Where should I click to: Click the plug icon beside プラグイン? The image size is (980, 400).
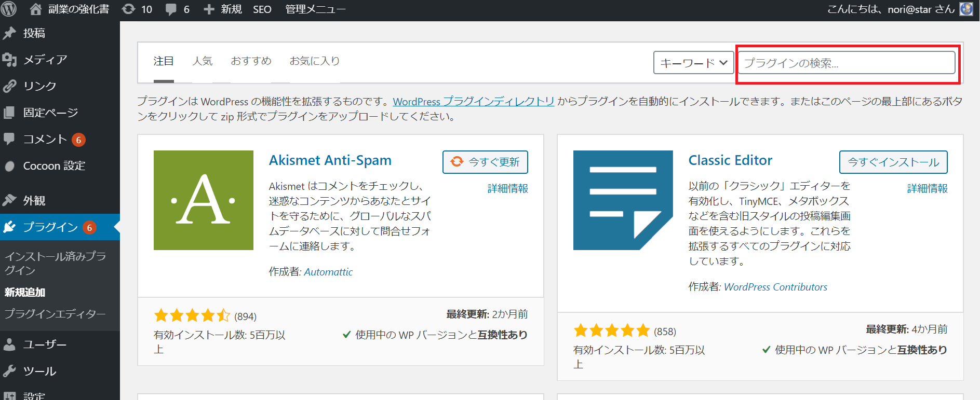coord(9,227)
